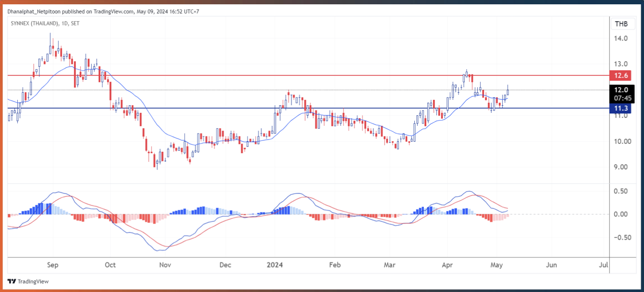
Task: Click the THB currency label
Action: pyautogui.click(x=621, y=24)
